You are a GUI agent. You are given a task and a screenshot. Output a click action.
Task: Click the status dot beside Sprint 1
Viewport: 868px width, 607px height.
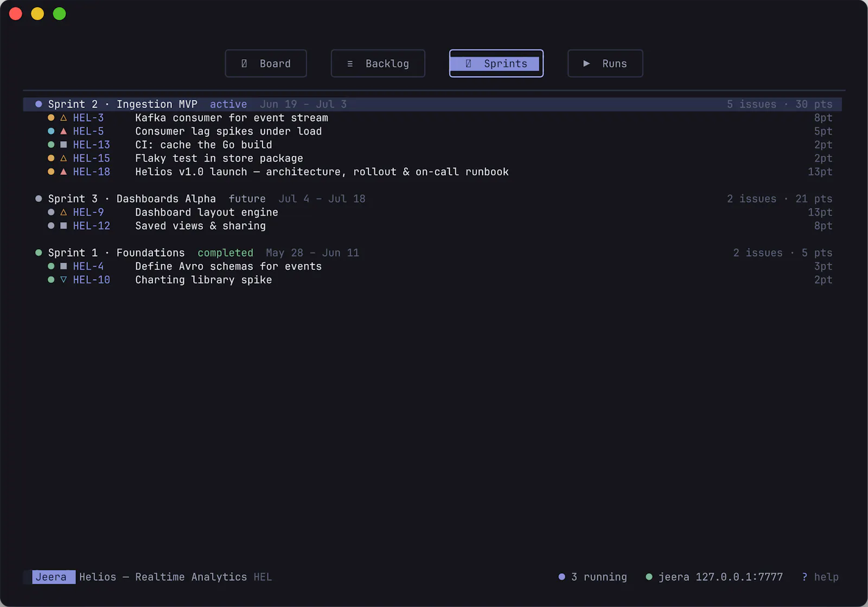pos(39,252)
